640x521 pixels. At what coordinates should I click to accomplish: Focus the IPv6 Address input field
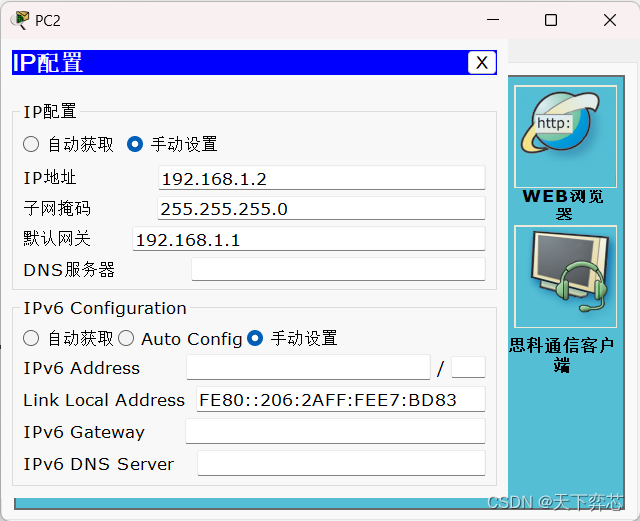(309, 367)
